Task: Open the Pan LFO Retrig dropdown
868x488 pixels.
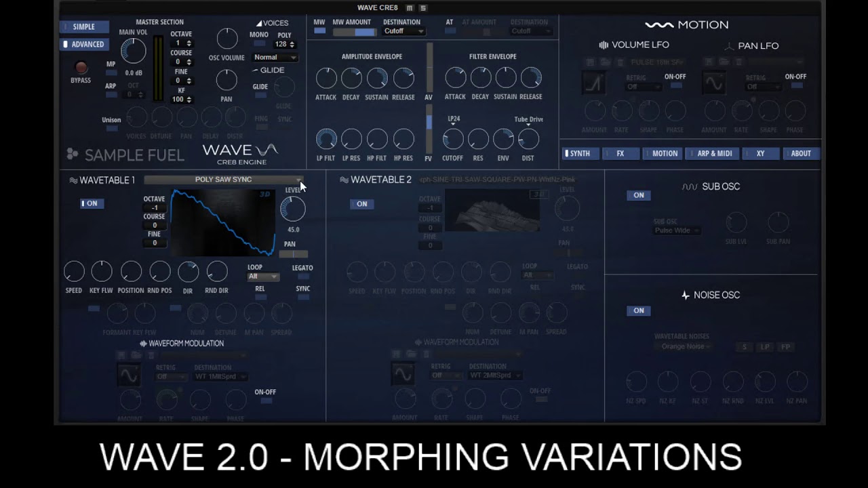Action: click(762, 87)
